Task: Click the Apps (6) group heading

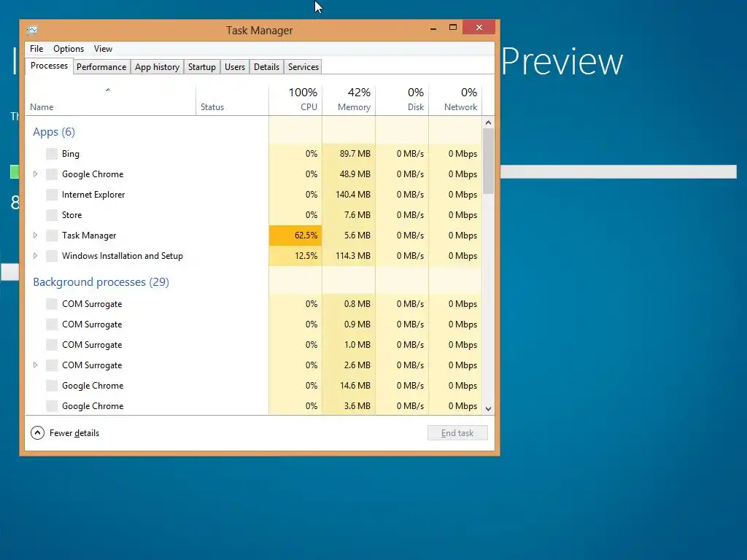Action: click(54, 132)
